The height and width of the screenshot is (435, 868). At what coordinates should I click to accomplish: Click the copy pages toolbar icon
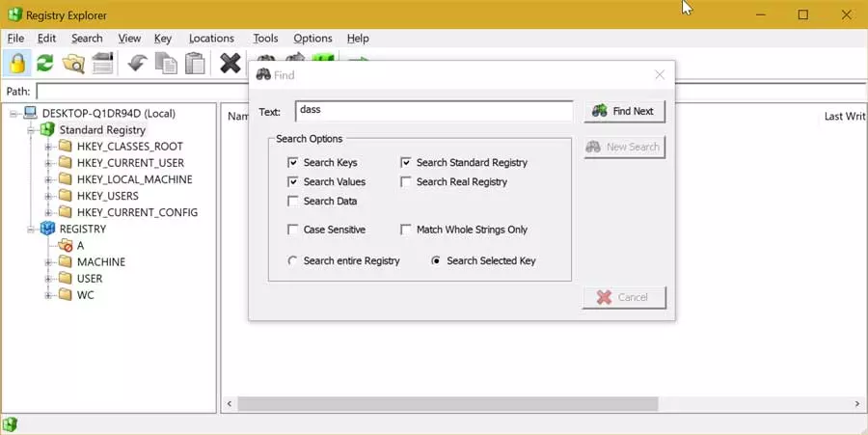[166, 63]
